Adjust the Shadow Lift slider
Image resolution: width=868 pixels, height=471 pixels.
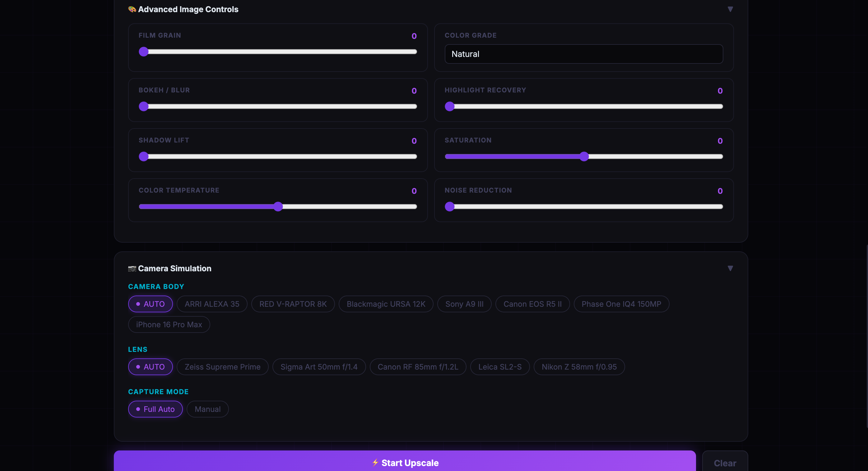(x=278, y=156)
